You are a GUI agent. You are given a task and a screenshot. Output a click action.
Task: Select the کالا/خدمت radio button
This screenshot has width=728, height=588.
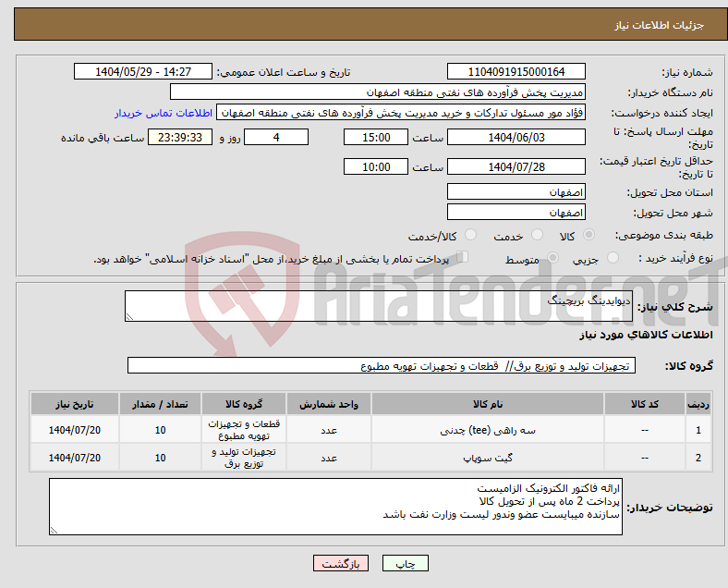coord(471,235)
